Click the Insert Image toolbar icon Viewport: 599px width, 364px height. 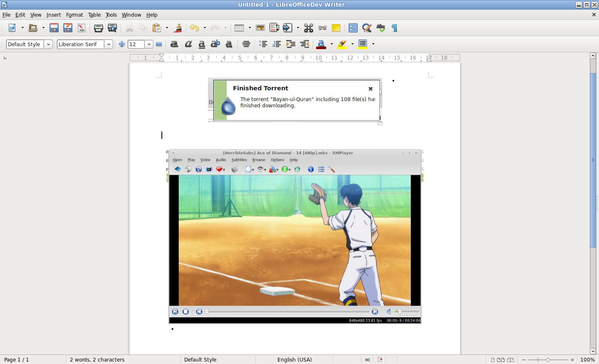tap(260, 28)
